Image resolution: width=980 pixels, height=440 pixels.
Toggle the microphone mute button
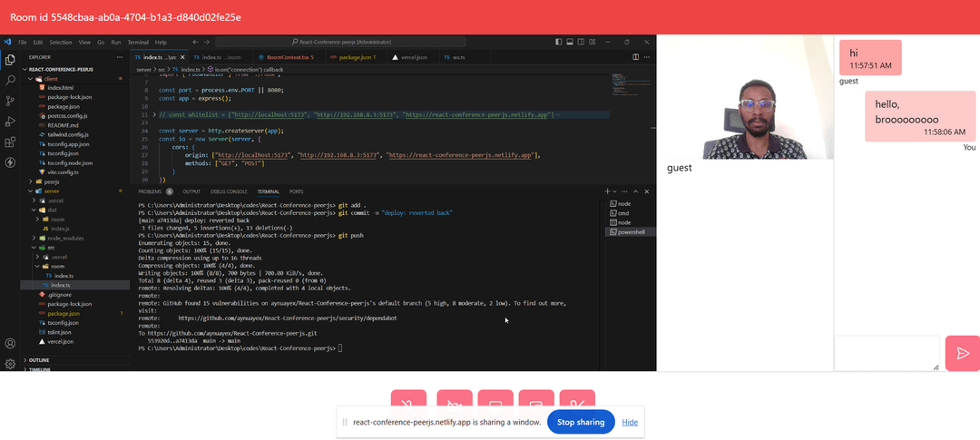(x=408, y=398)
